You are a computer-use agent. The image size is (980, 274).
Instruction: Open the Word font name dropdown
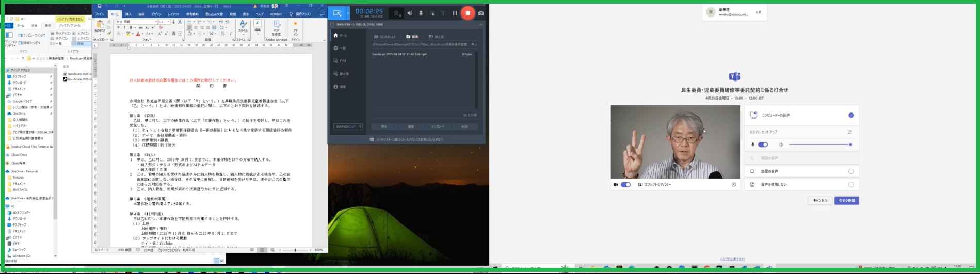[x=156, y=22]
